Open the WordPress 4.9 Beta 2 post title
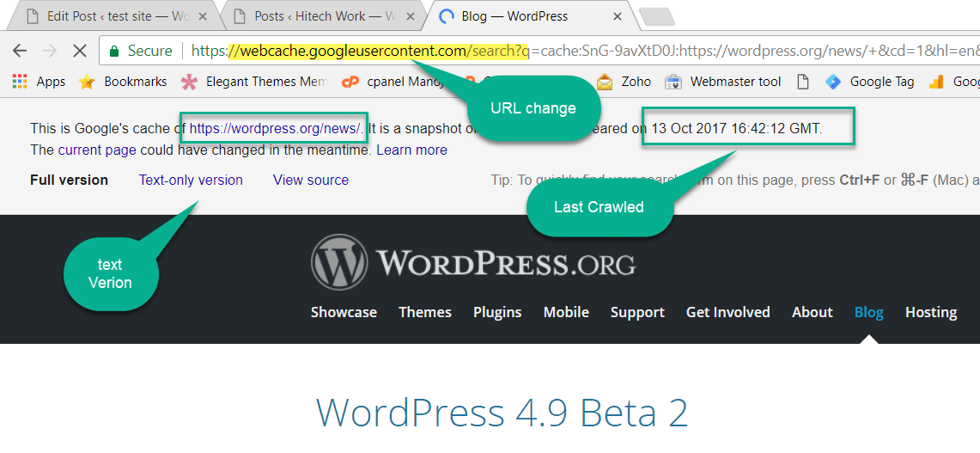This screenshot has width=980, height=453. pyautogui.click(x=502, y=412)
